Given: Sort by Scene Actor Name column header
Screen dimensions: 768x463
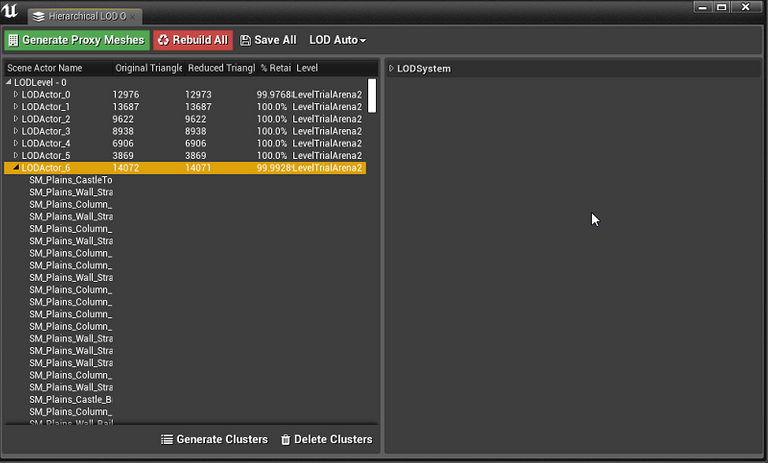Looking at the screenshot, I should (45, 68).
